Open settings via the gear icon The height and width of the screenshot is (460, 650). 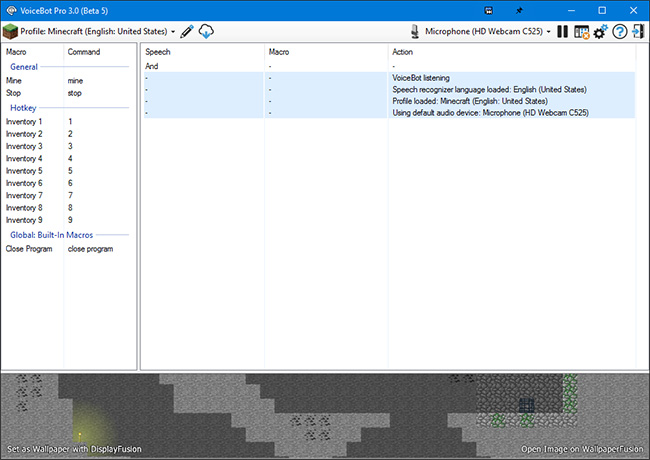tap(600, 31)
